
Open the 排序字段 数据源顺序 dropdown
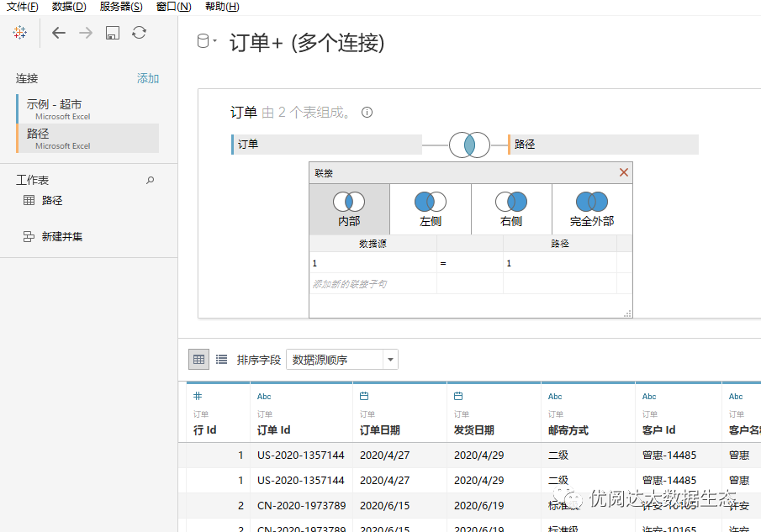point(342,360)
